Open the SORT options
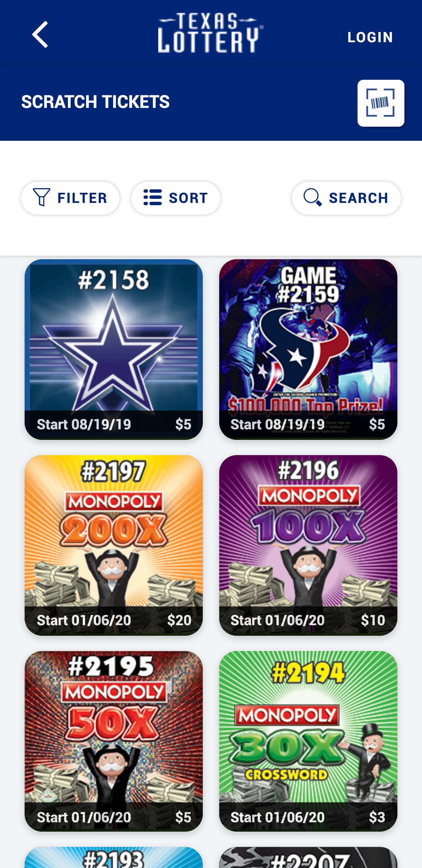 coord(176,198)
